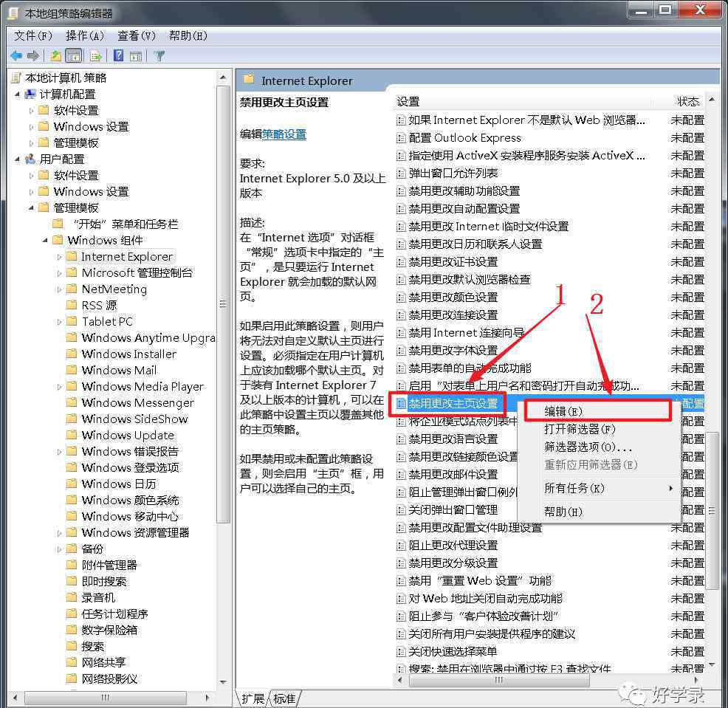Toggle the show/hide console tree icon
The image size is (728, 708).
click(x=74, y=55)
